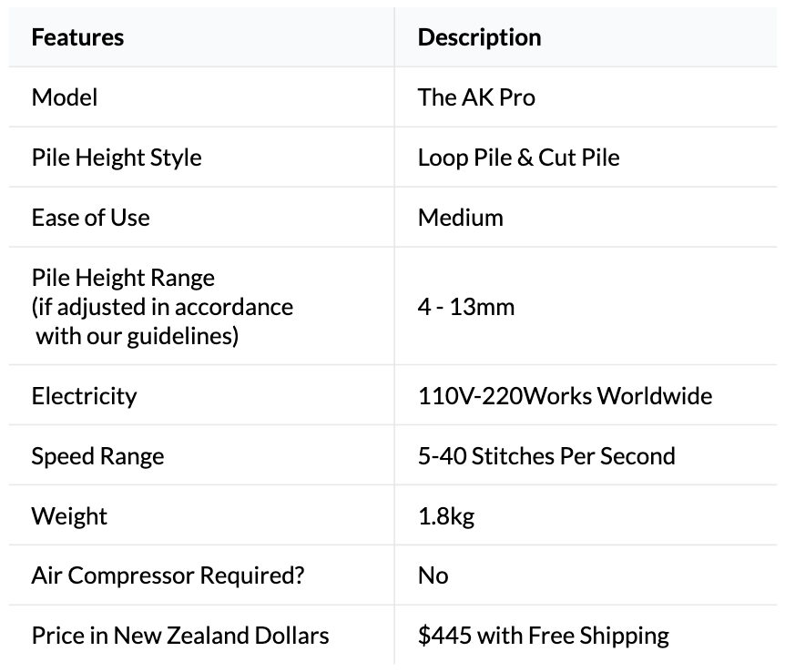Viewport: 785px width, 672px height.
Task: Click the Pile Height Style label
Action: click(x=117, y=157)
